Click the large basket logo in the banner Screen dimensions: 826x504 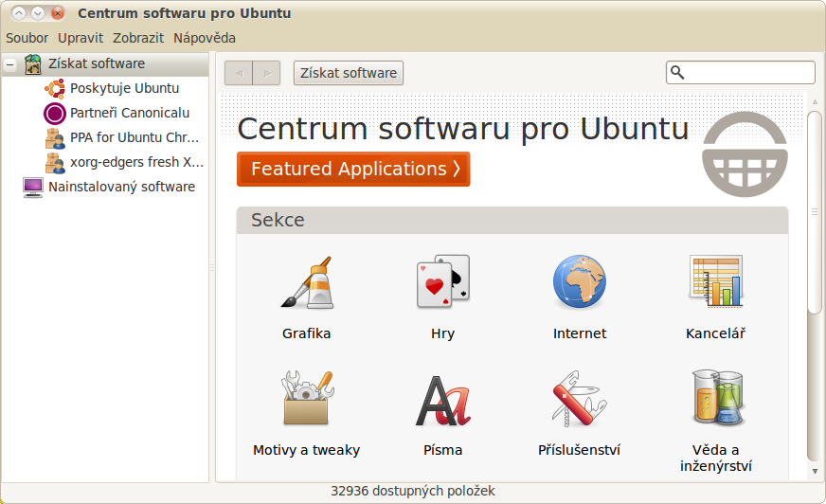pos(745,154)
